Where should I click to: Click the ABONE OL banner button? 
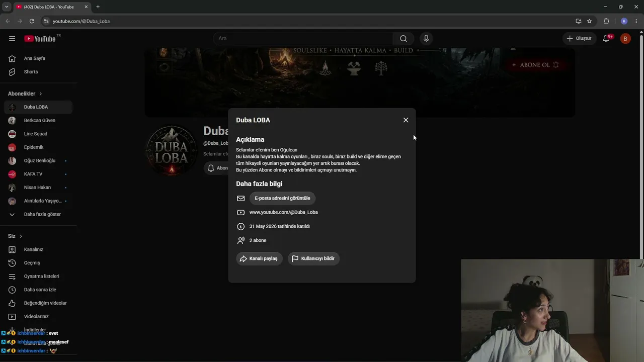click(x=535, y=65)
